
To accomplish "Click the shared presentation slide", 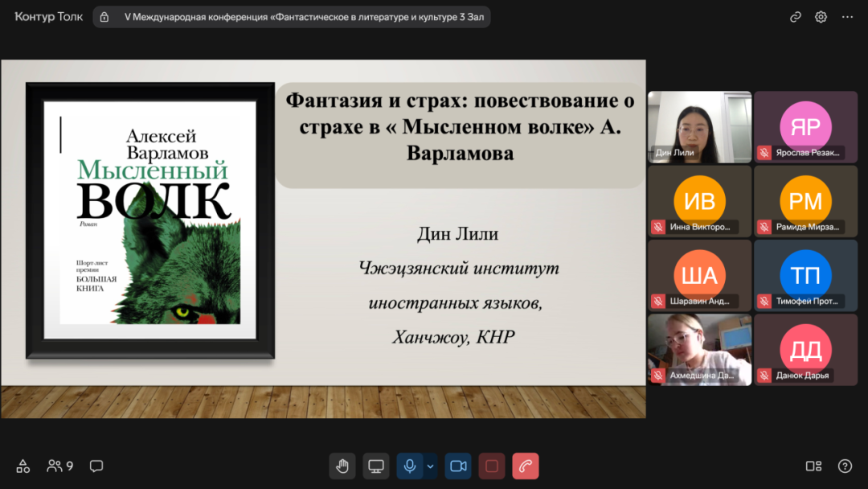I will tap(323, 239).
